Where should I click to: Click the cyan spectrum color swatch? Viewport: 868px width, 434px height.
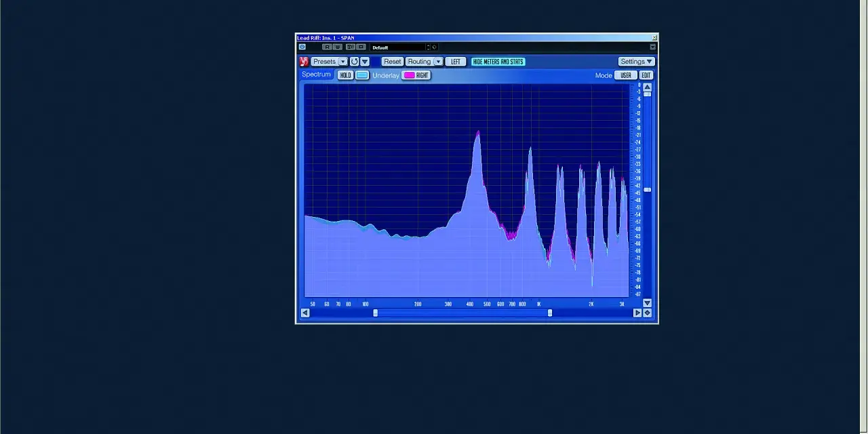click(x=362, y=75)
